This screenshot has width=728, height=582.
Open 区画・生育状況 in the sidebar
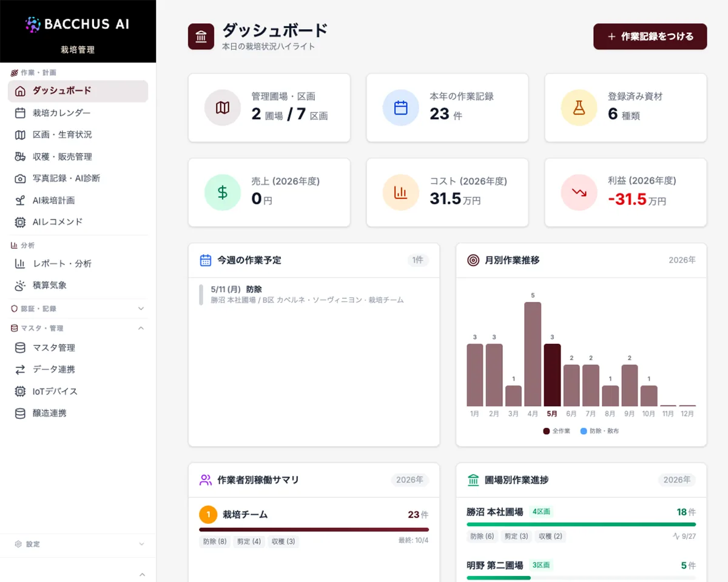(78, 135)
